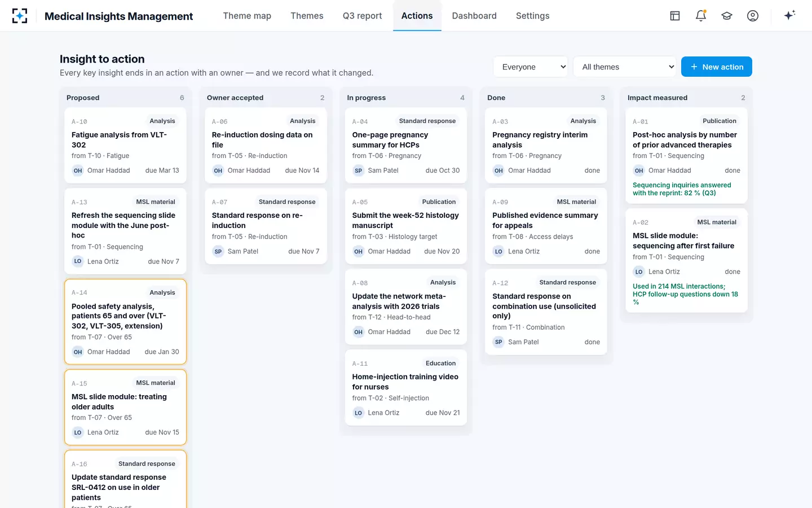
Task: Click the LO avatar on card A-09
Action: click(498, 251)
